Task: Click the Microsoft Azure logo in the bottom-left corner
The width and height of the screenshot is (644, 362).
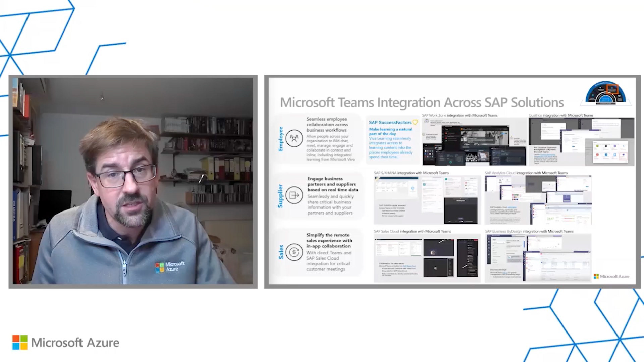Action: pos(66,343)
